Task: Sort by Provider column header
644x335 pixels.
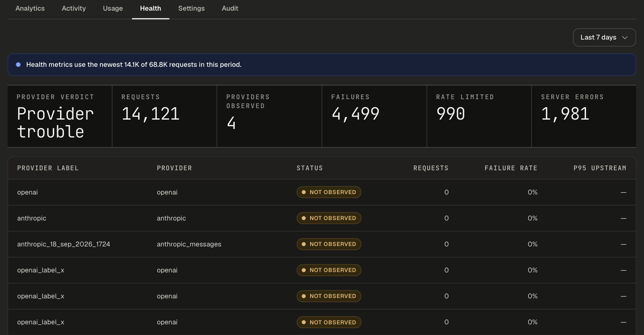Action: click(x=174, y=168)
